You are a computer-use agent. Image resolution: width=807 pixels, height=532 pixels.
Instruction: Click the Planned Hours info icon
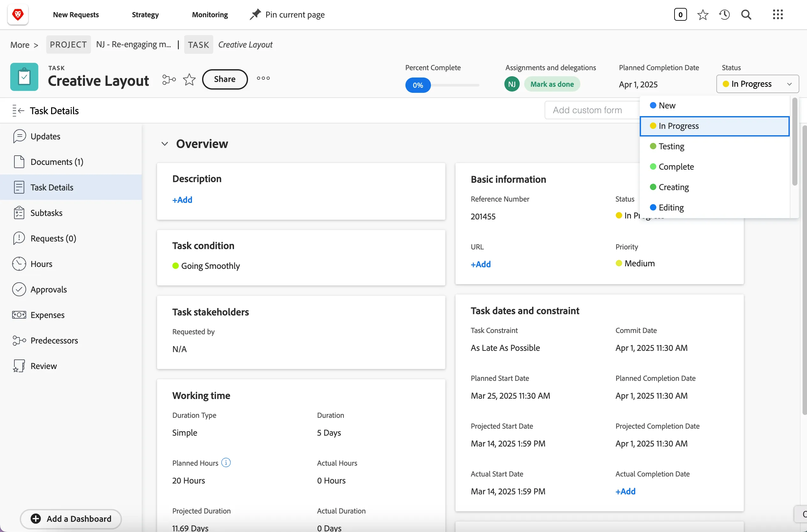[226, 462]
